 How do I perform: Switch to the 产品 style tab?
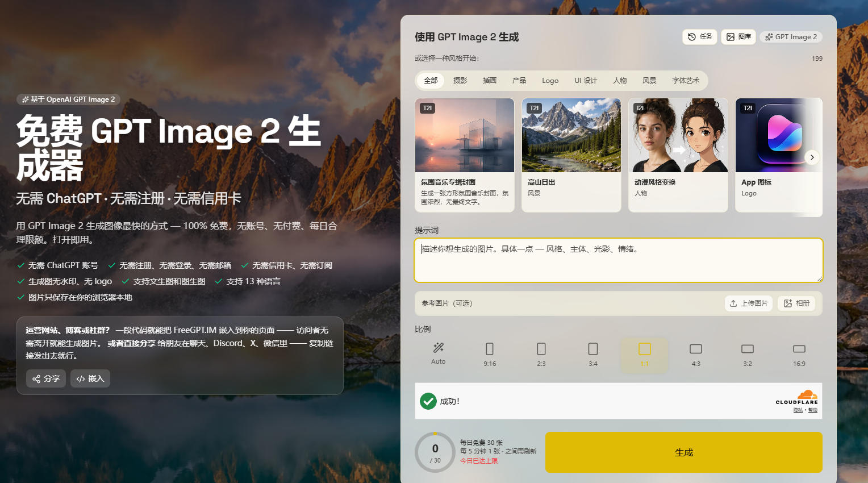click(x=519, y=81)
